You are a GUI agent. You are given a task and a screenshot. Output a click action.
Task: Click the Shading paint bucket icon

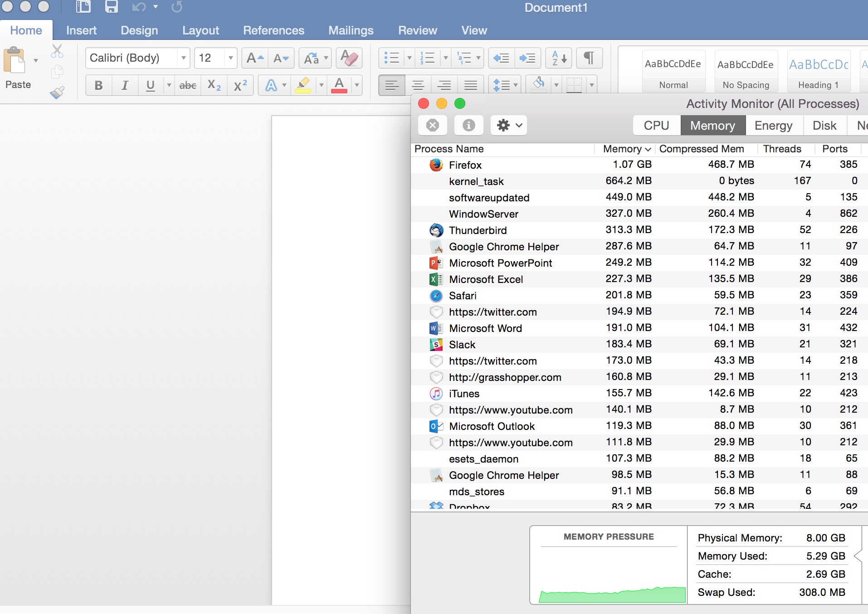click(x=539, y=84)
